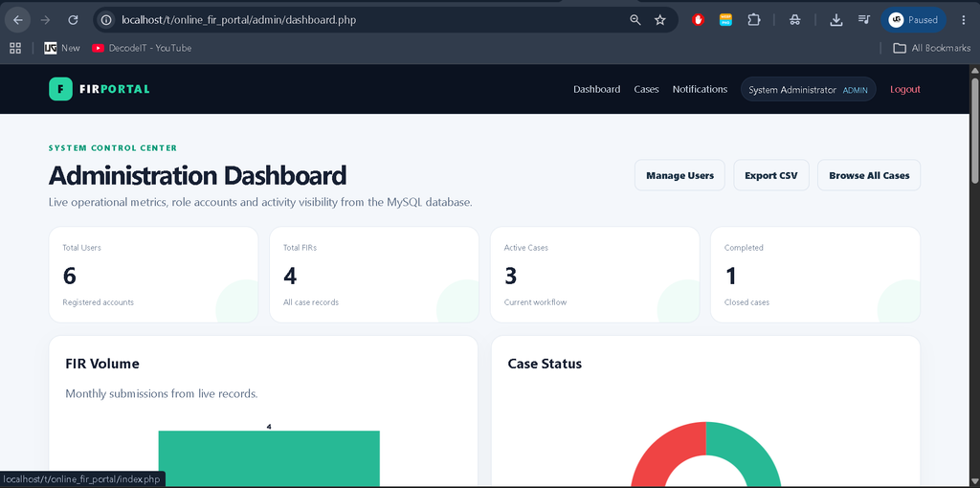This screenshot has width=980, height=488.
Task: Open the zoom magnifier in address bar
Action: [x=635, y=20]
